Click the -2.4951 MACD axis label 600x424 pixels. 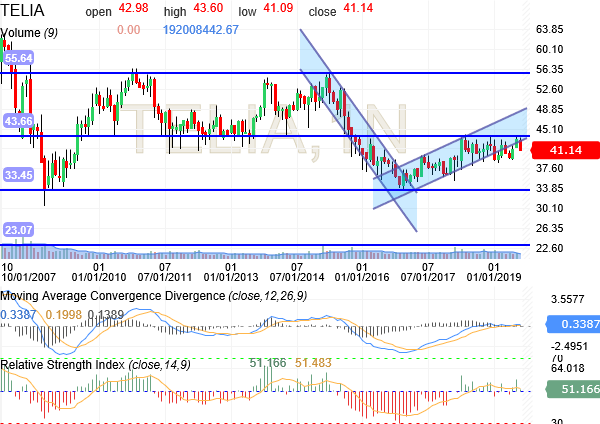pyautogui.click(x=569, y=346)
